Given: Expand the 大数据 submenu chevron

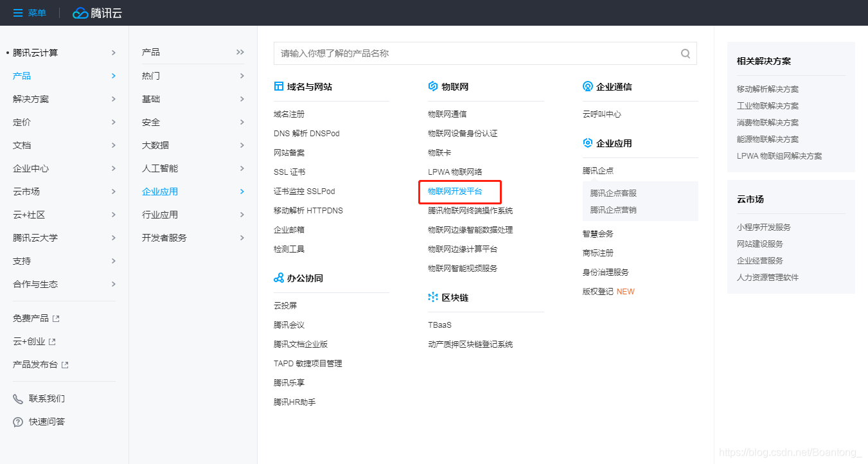Looking at the screenshot, I should pos(242,145).
